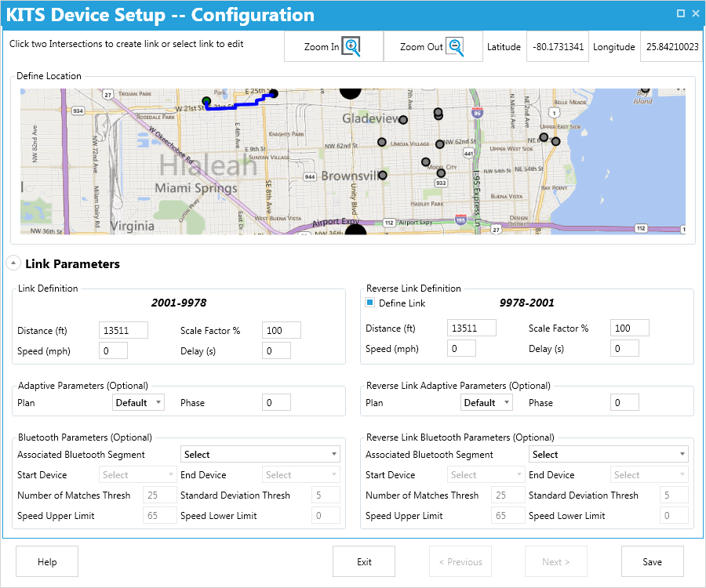The image size is (706, 588).
Task: Open the Associated Bluetooth Segment dropdown
Action: [x=260, y=453]
